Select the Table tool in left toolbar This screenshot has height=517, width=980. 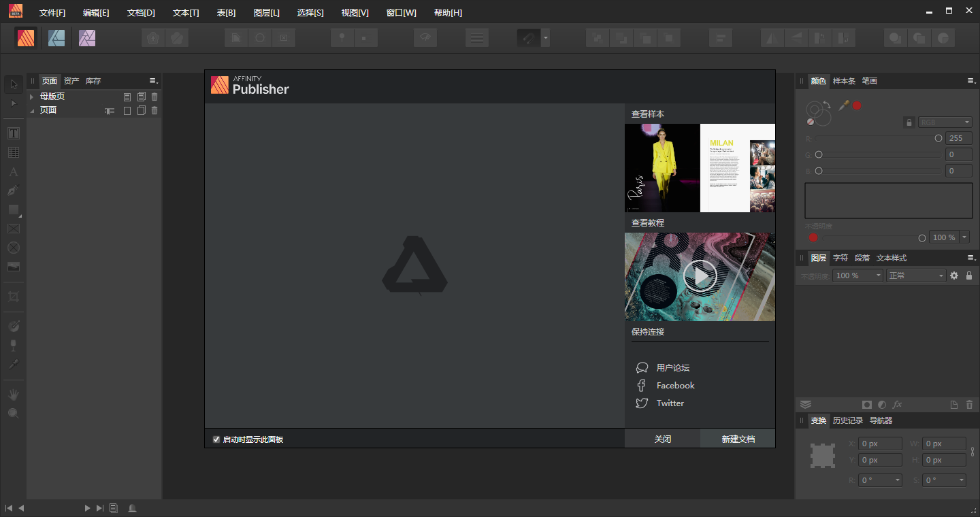point(14,152)
